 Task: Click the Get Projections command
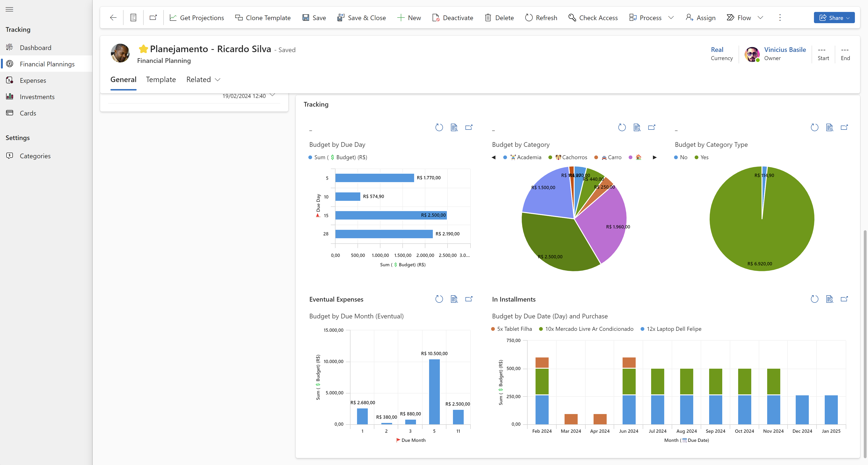197,18
